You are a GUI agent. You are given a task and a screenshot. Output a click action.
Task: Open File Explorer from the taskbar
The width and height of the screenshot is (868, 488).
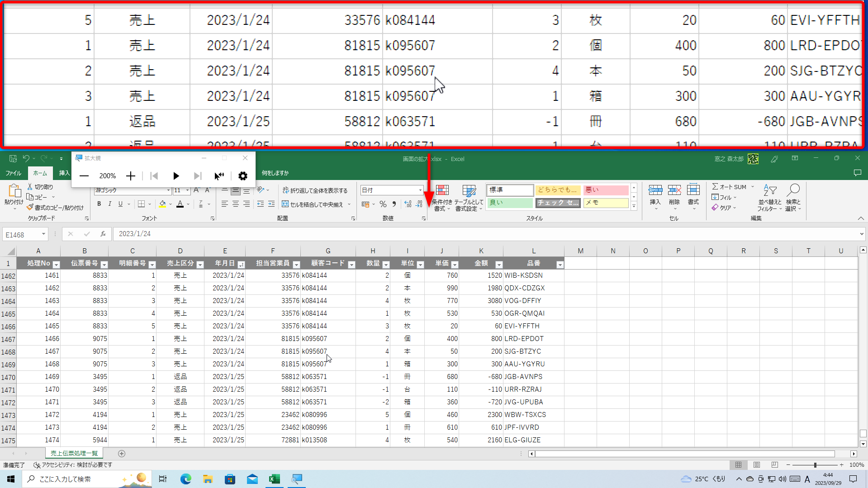[x=208, y=479]
